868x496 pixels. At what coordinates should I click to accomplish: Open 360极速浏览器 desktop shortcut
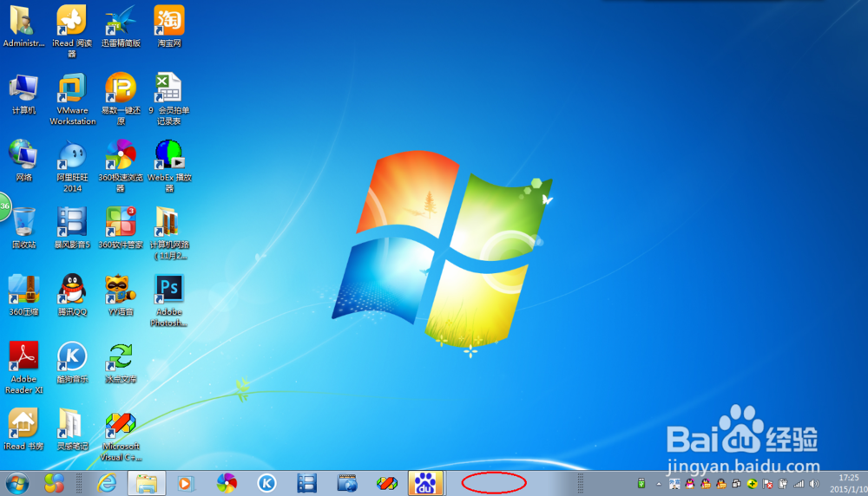[x=121, y=166]
